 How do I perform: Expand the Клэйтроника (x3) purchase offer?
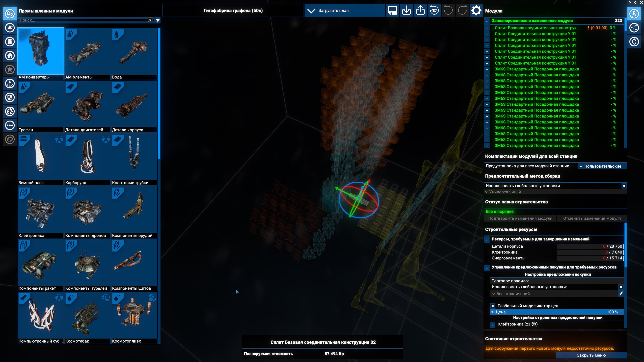493,325
